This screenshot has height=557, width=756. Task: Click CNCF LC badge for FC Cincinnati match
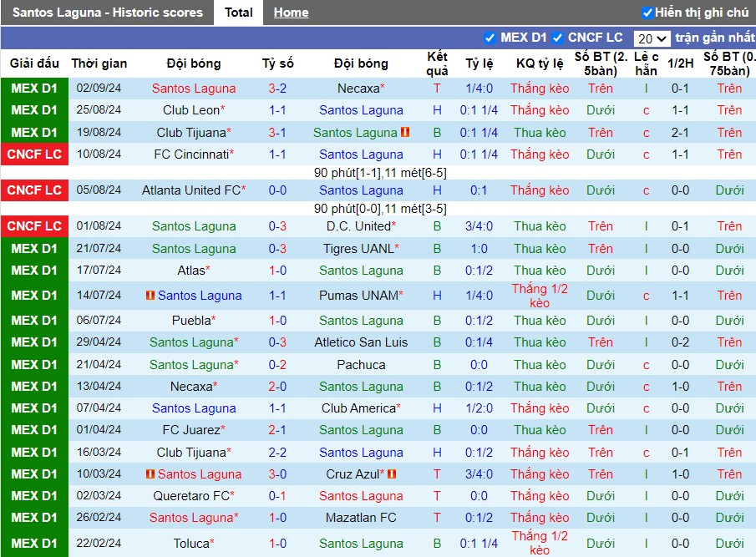coord(35,154)
